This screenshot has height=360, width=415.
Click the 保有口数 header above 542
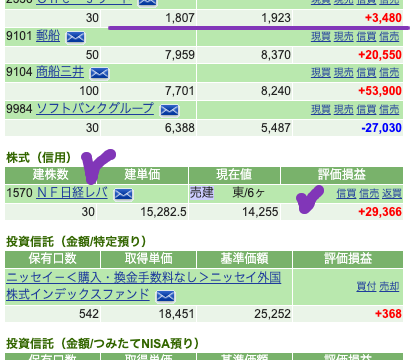[52, 259]
